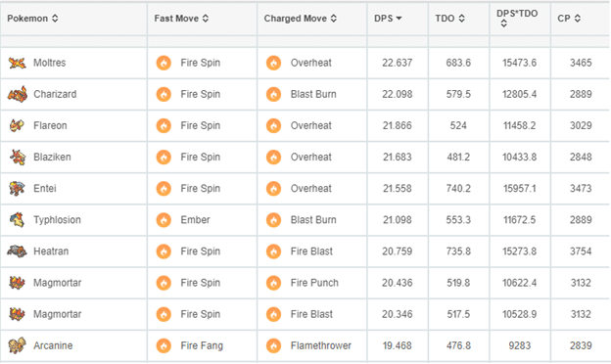
Task: Click fire-type icon beside Typhlosion's Ember
Action: click(164, 220)
